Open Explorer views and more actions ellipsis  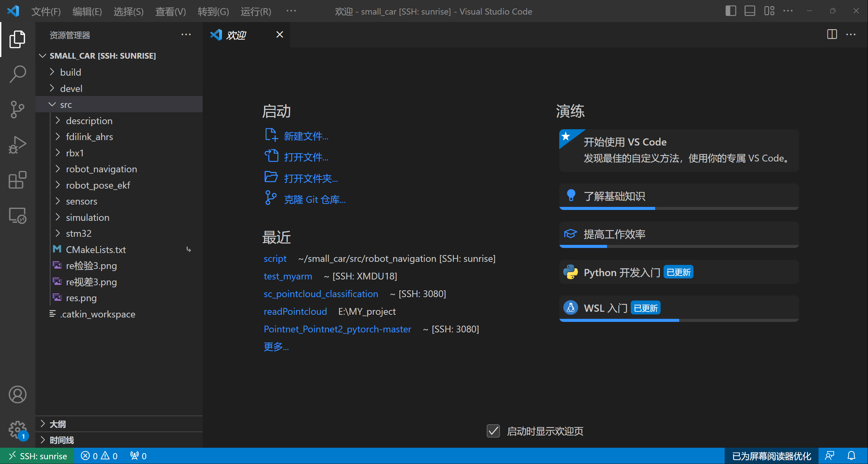click(x=186, y=35)
